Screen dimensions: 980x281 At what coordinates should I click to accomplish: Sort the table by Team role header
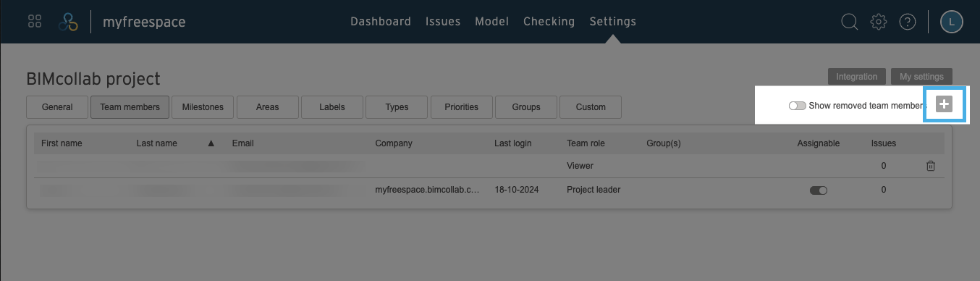tap(586, 143)
